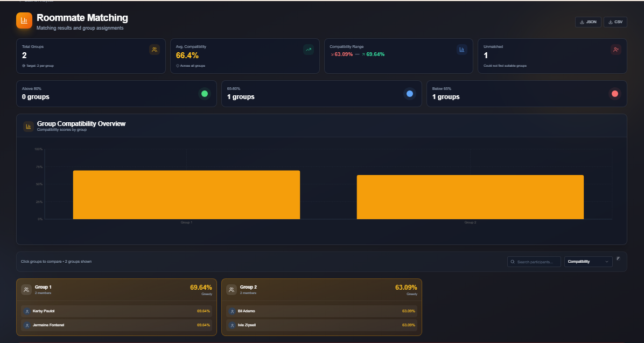Click the Group 2 people icon
This screenshot has height=343, width=644.
(x=231, y=290)
